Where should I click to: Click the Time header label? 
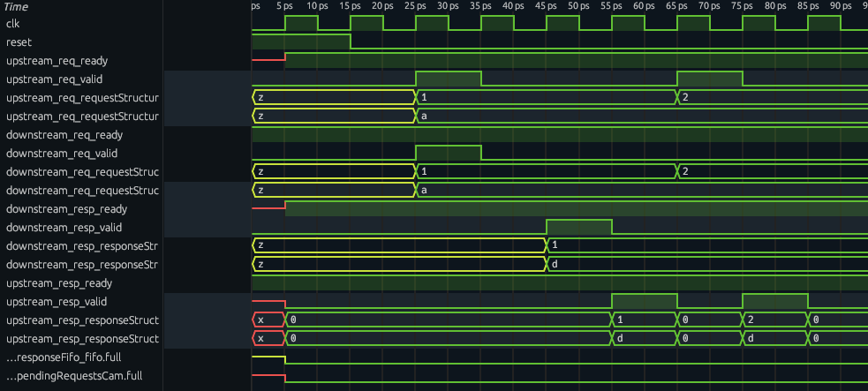point(17,6)
